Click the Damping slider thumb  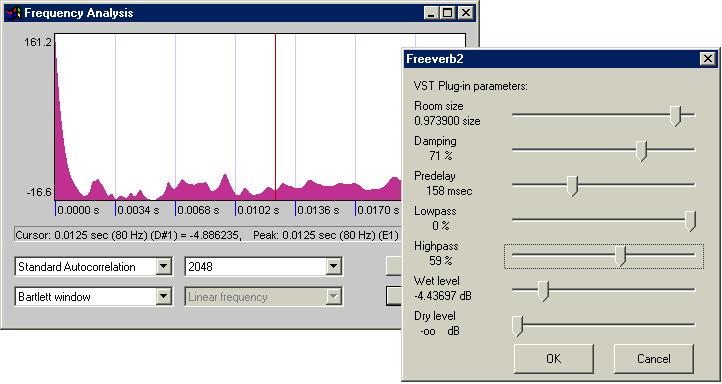641,151
